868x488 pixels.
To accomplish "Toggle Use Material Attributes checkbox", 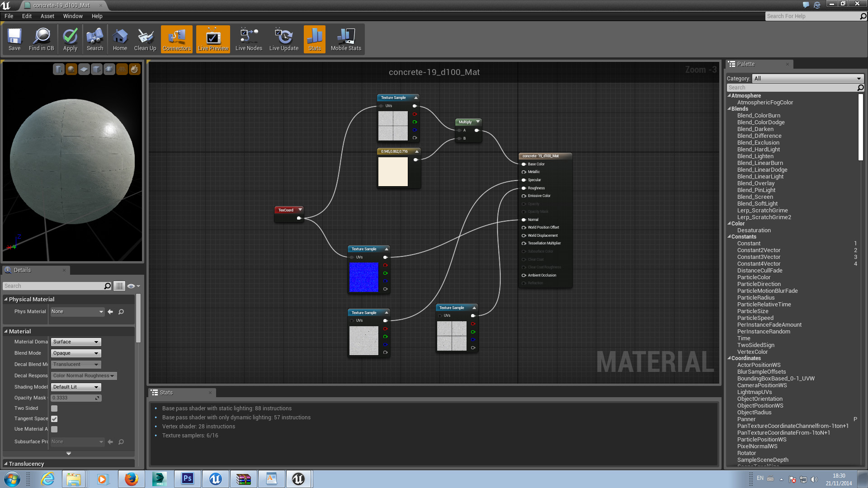I will 54,428.
